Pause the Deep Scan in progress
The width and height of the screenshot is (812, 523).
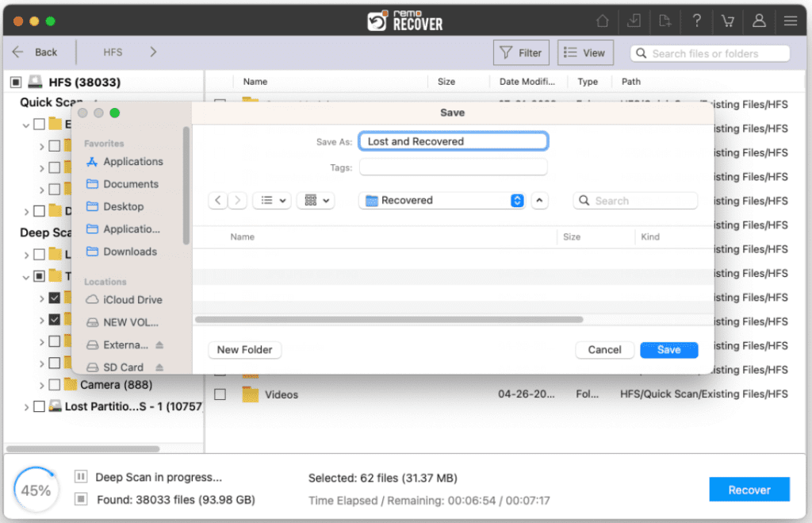80,476
